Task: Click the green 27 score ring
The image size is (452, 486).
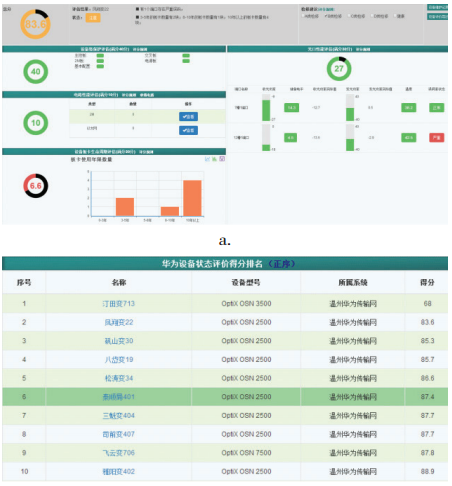Action: 339,69
